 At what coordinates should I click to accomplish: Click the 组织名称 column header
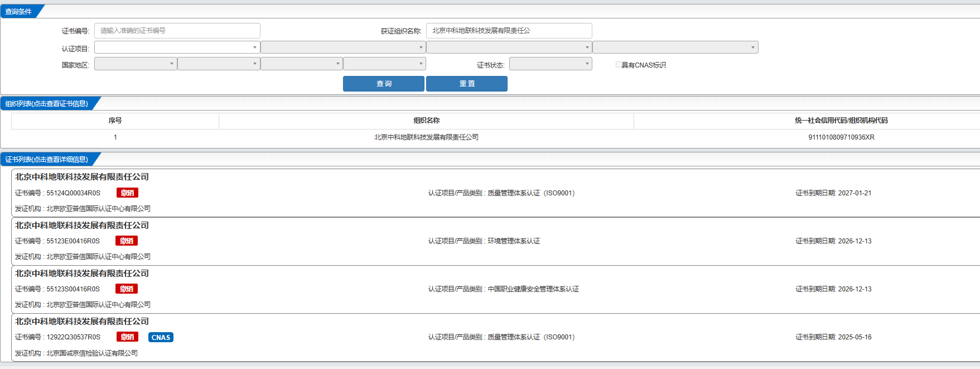[x=426, y=121]
